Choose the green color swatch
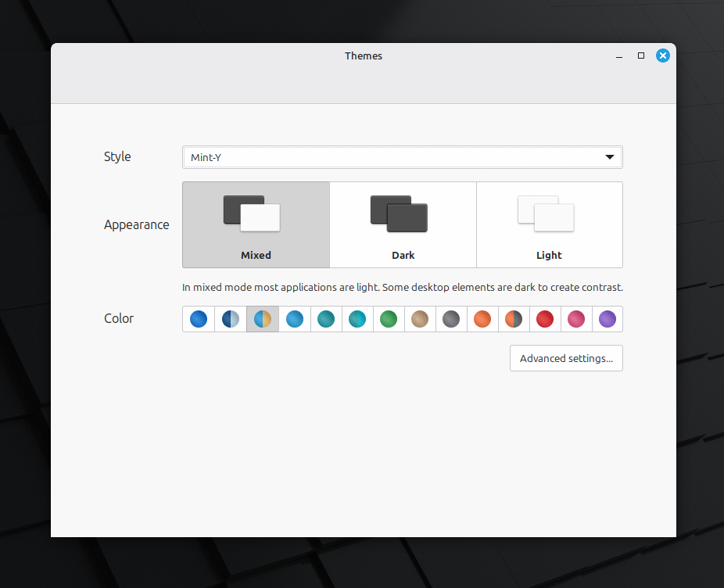 [x=389, y=319]
